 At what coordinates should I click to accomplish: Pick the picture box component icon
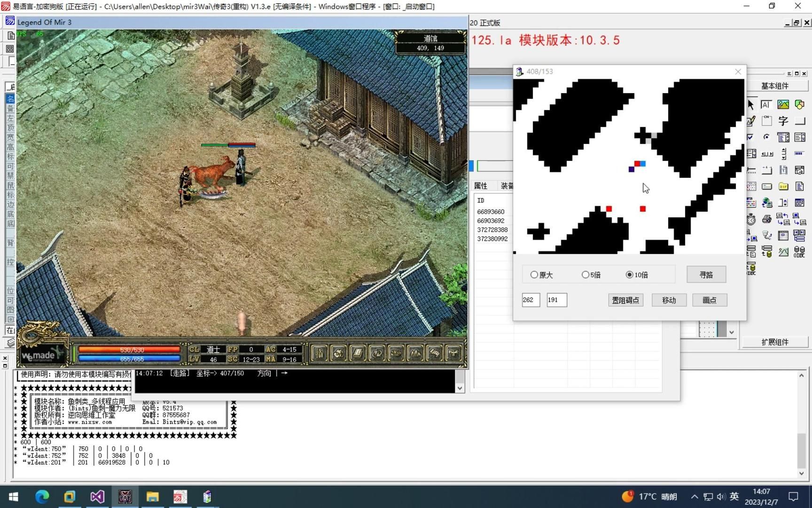pos(783,104)
